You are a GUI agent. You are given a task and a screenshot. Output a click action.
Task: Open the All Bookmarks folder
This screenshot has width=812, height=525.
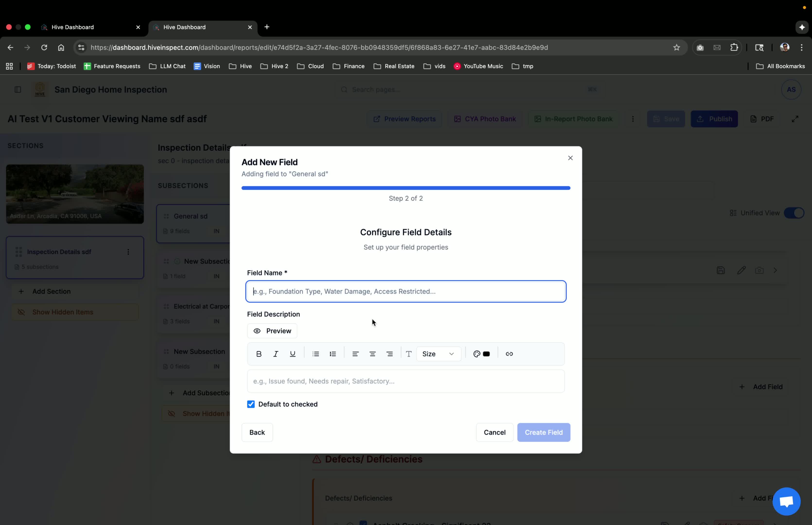click(780, 66)
